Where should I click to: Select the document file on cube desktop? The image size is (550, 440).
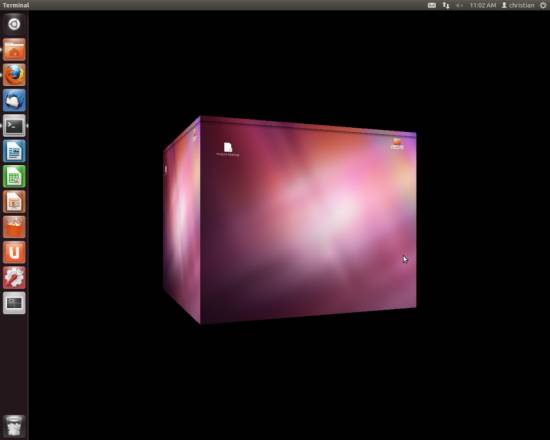(228, 149)
